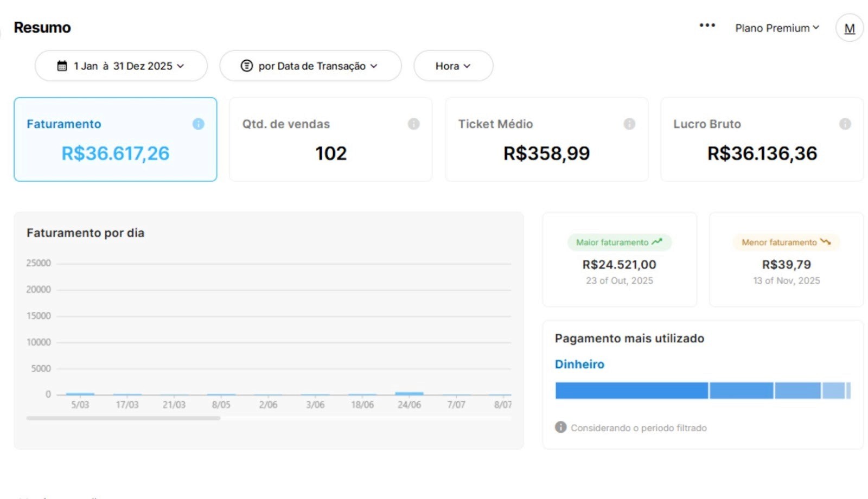Select the Ticket Médio metric card
Screen dimensions: 868x499
(546, 139)
